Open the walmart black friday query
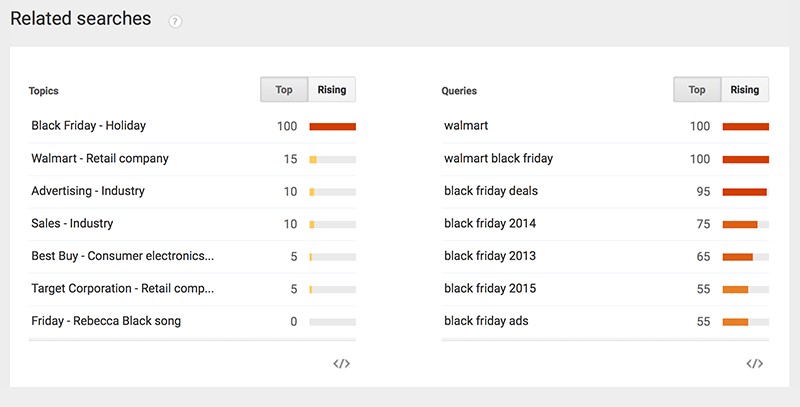Image resolution: width=800 pixels, height=407 pixels. (x=498, y=158)
